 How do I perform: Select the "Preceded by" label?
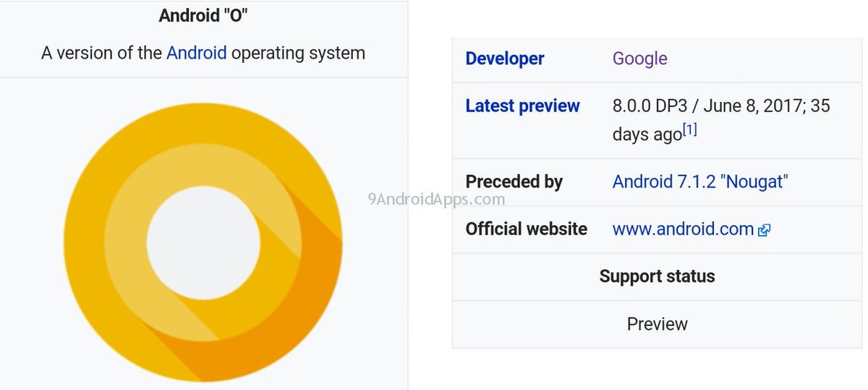(x=514, y=182)
